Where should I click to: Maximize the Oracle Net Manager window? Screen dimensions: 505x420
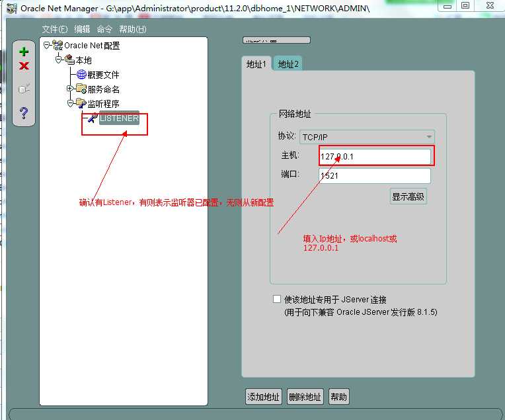click(x=465, y=5)
